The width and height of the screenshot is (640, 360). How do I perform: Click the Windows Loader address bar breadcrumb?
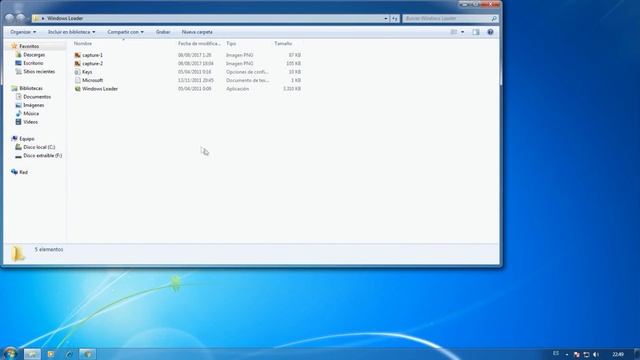pyautogui.click(x=65, y=18)
